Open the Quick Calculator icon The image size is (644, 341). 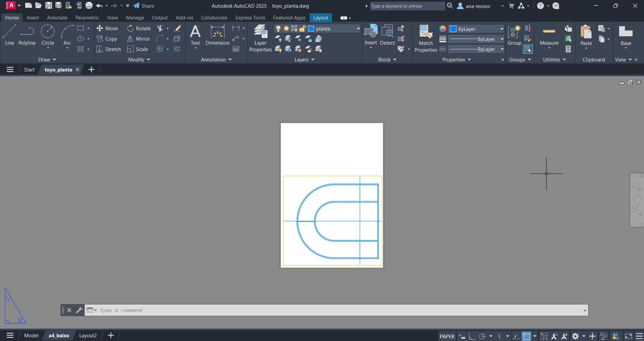(568, 49)
